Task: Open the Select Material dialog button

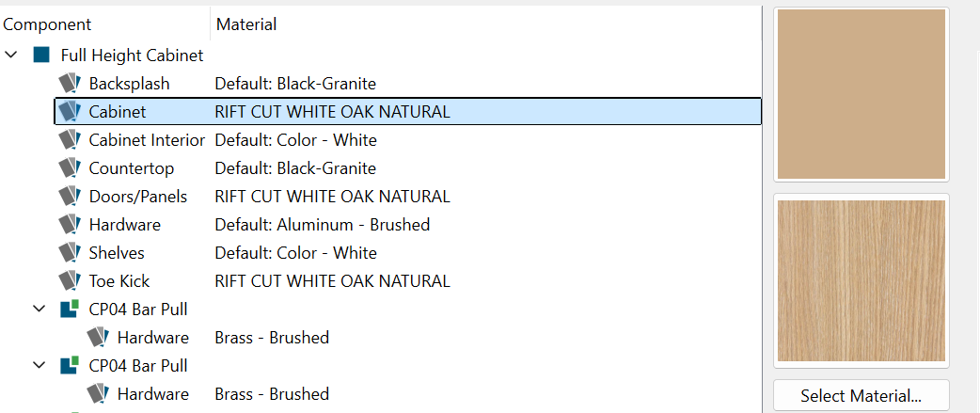Action: (861, 395)
